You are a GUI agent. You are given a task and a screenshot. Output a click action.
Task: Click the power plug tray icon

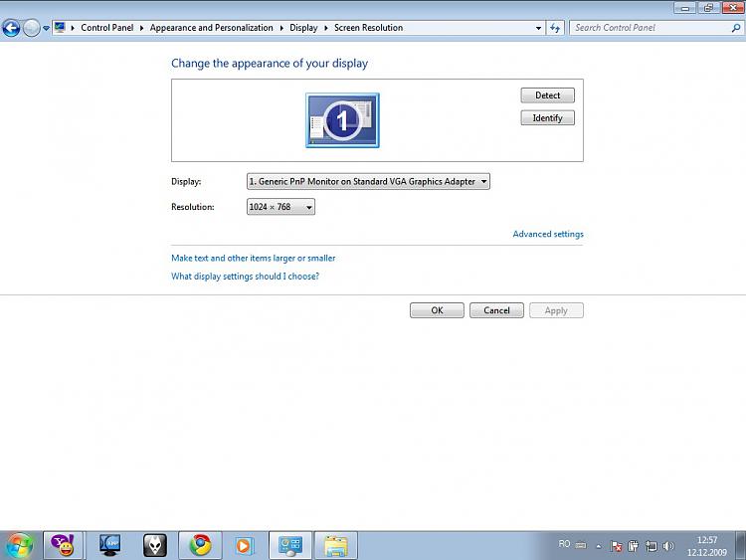point(634,546)
